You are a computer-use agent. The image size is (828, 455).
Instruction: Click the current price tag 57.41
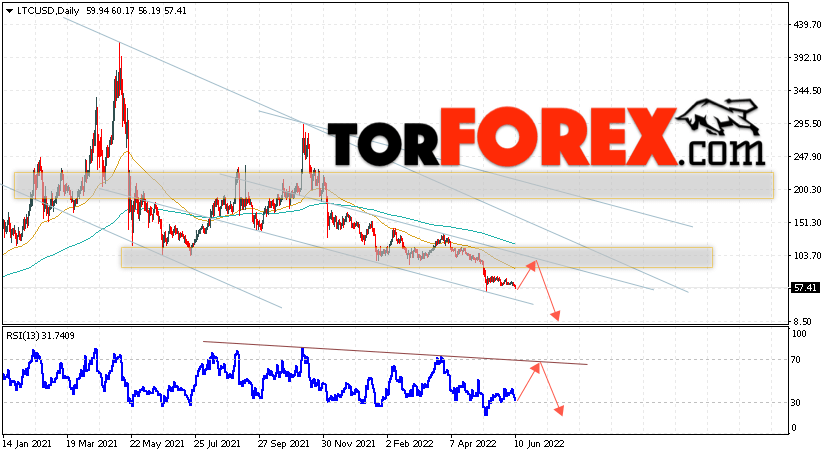click(806, 288)
